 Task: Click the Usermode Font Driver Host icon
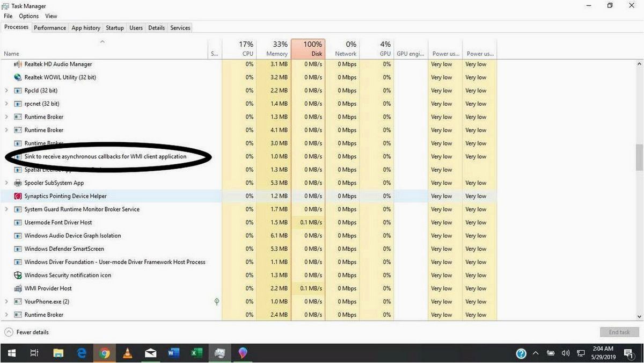18,222
